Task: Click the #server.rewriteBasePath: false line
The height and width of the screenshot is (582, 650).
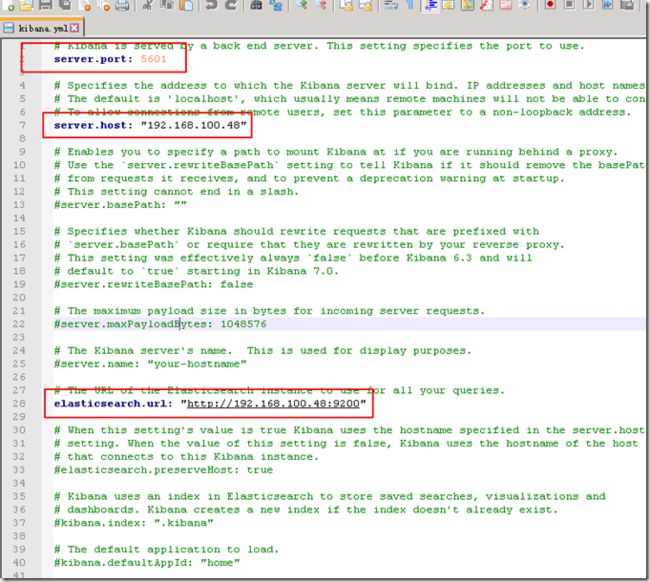Action: [x=153, y=284]
